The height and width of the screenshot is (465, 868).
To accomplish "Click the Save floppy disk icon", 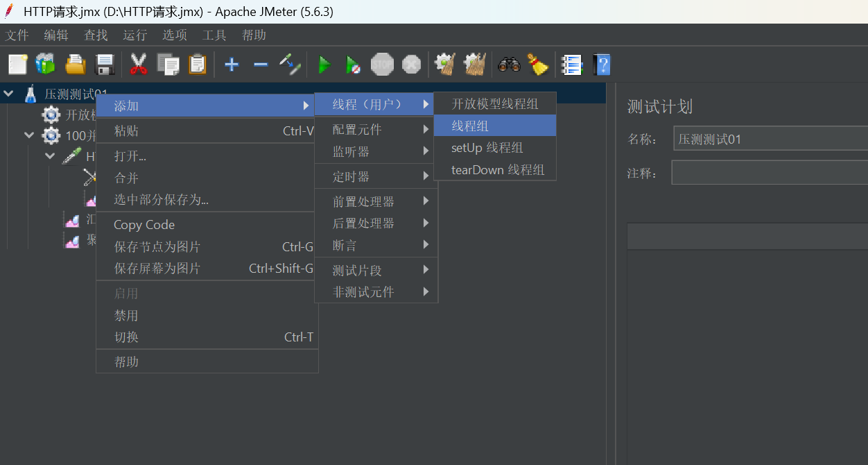I will pos(104,65).
